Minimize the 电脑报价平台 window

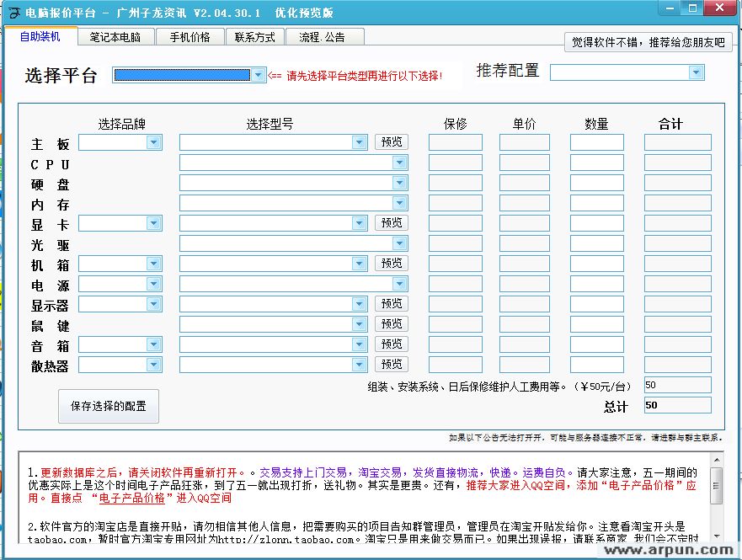click(670, 8)
